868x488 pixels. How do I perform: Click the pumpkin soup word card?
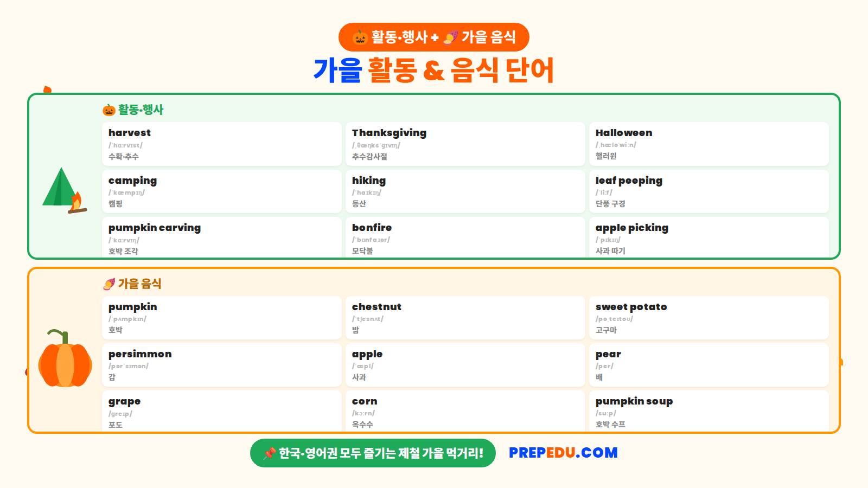(x=709, y=411)
